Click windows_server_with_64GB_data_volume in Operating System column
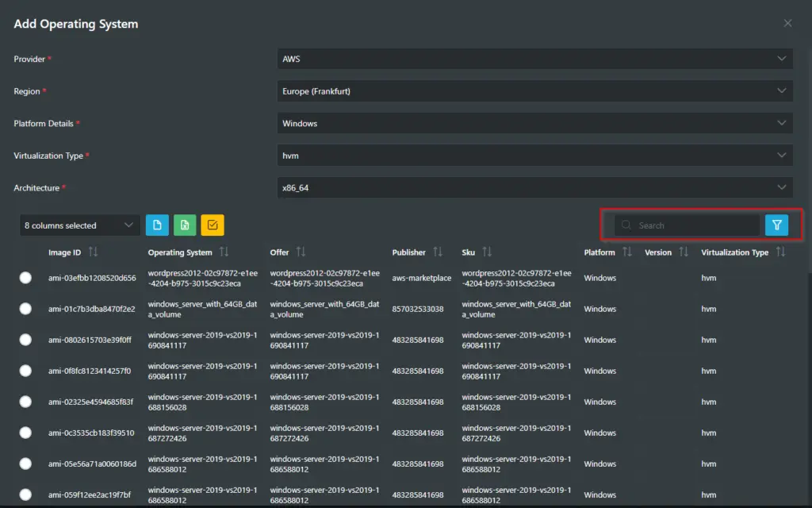This screenshot has width=812, height=508. [x=202, y=309]
